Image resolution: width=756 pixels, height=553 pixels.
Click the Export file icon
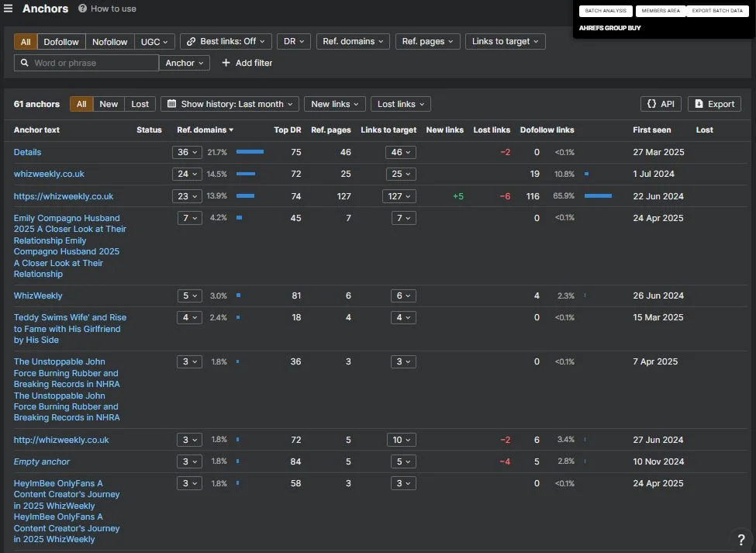(699, 104)
